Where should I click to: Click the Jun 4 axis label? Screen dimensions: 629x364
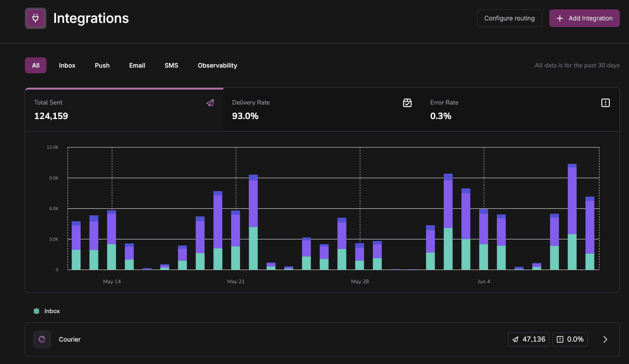484,281
